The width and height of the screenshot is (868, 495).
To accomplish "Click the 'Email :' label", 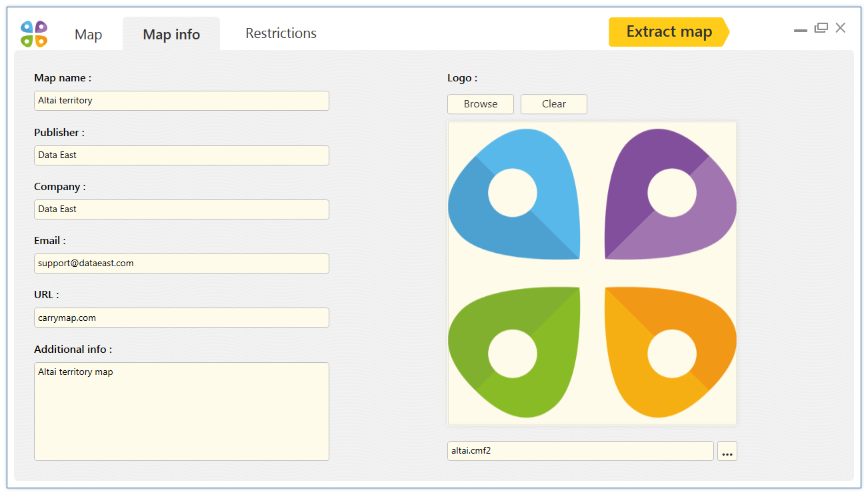I will 50,241.
